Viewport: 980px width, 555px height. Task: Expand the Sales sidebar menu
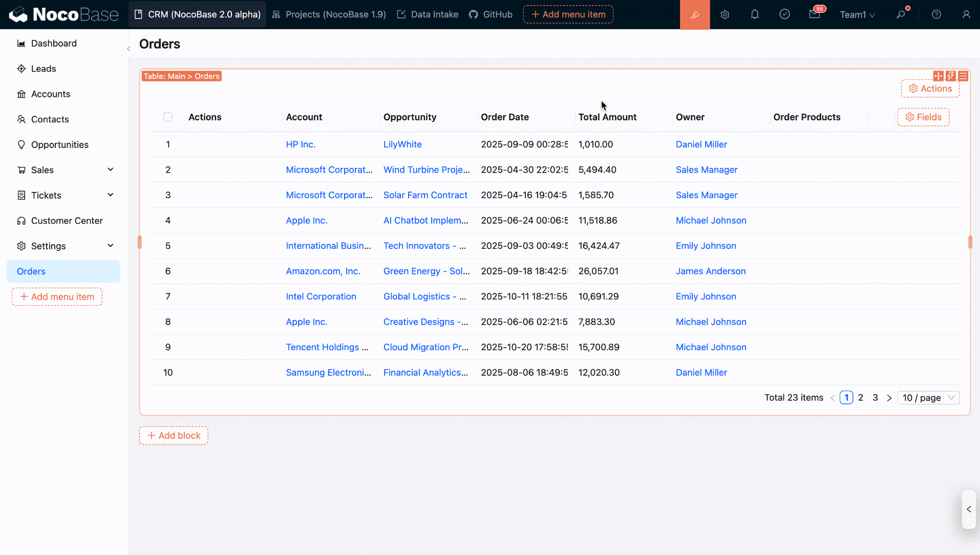click(110, 170)
